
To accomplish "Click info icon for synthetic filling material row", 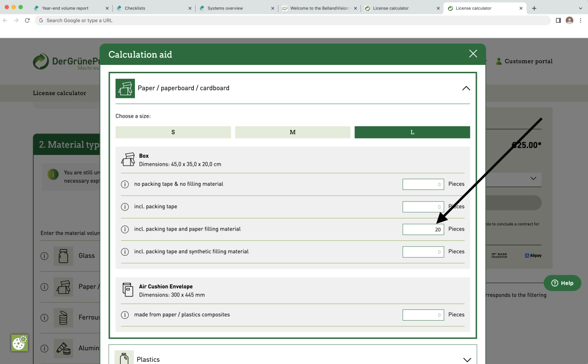I will [x=125, y=252].
